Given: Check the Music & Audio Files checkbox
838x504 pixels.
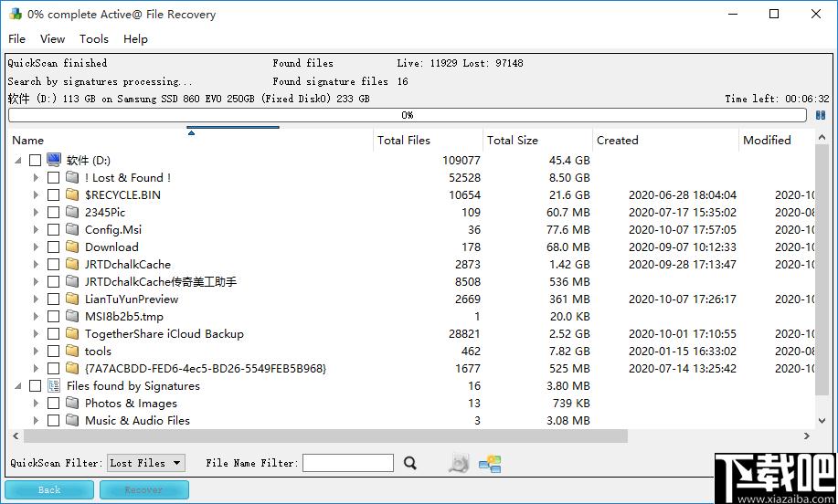Looking at the screenshot, I should point(53,421).
